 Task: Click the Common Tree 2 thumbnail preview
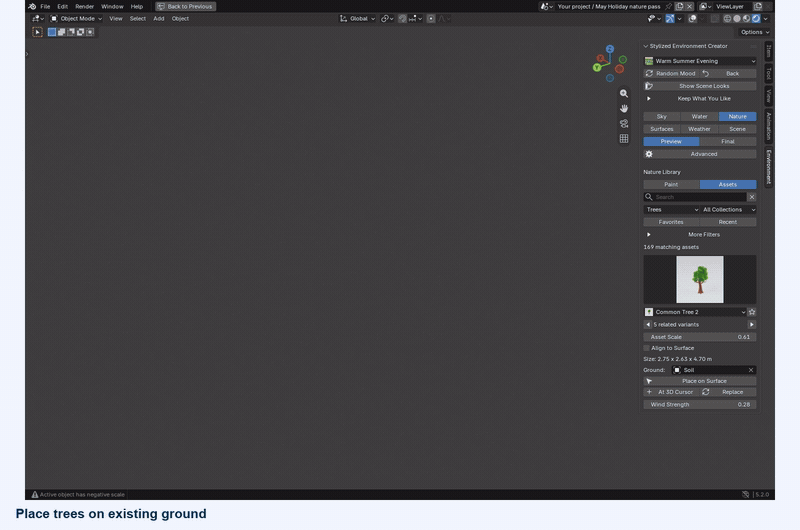tap(699, 280)
